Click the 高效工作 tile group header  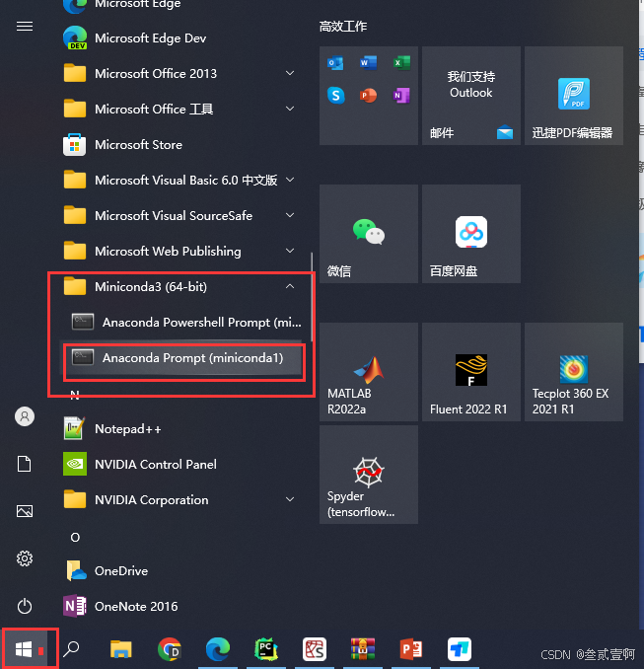click(343, 27)
